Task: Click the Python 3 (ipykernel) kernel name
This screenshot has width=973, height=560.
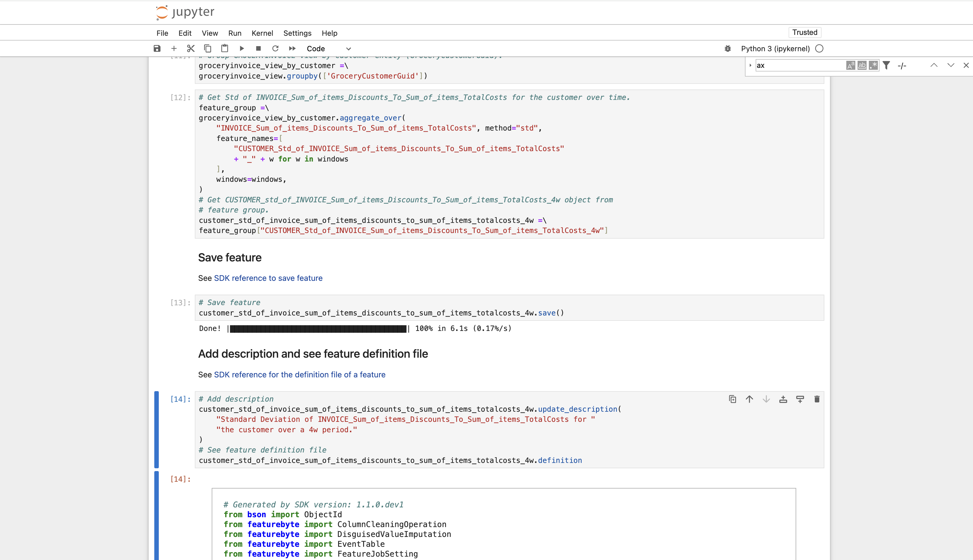Action: point(775,48)
